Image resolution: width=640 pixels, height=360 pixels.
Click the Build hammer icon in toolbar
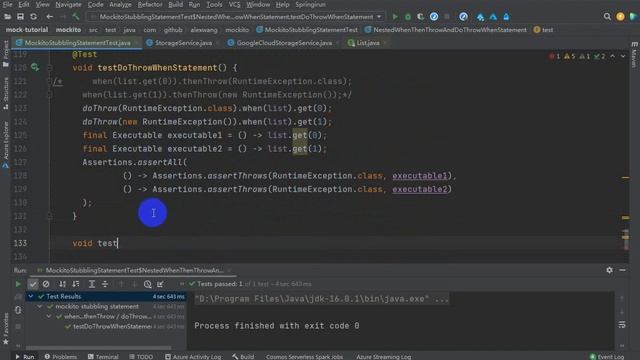coord(76,17)
